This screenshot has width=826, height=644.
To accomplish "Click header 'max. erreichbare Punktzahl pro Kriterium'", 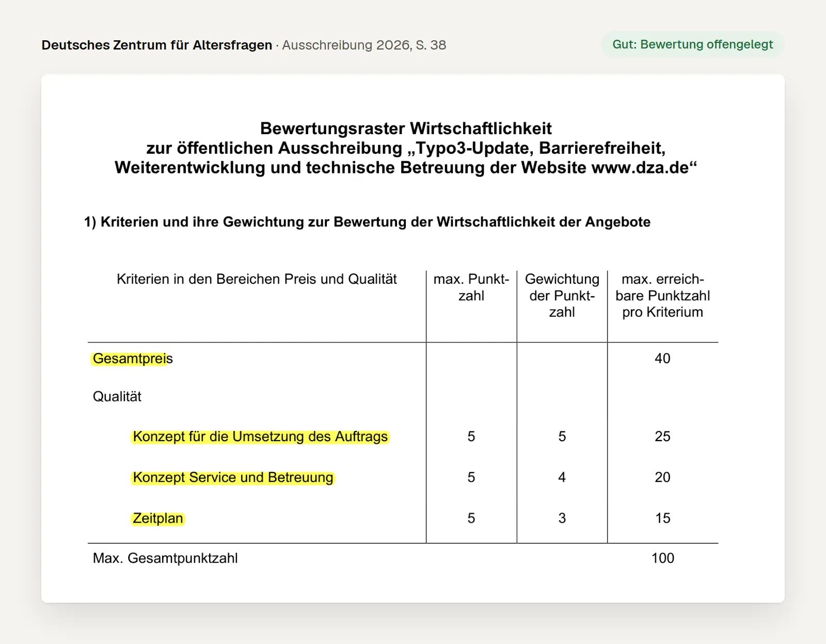I will (663, 296).
